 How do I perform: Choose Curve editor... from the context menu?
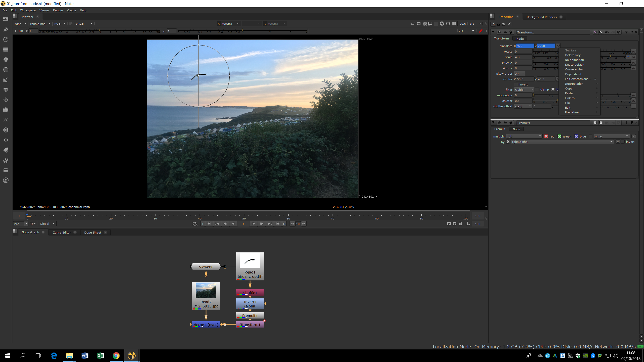[575, 69]
